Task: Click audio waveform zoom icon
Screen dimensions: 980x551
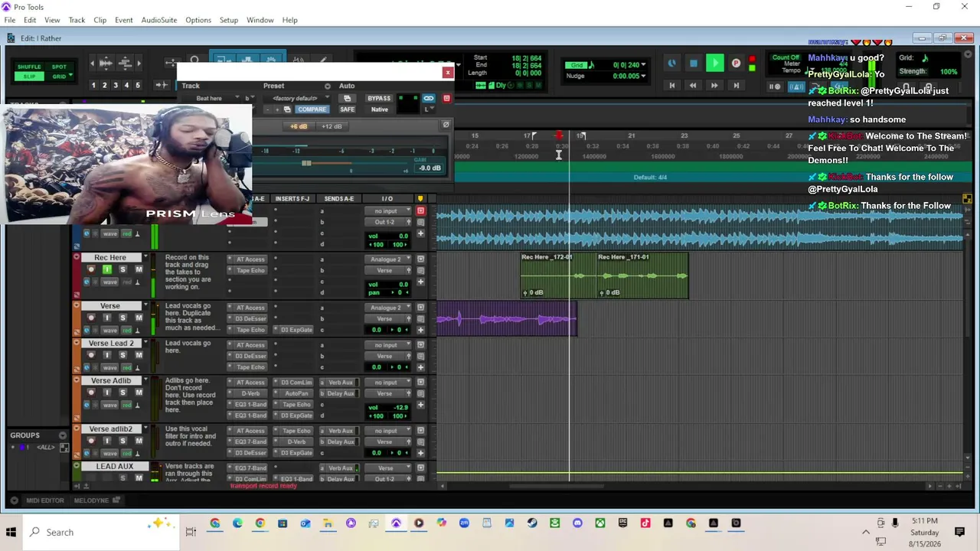Action: coord(106,64)
